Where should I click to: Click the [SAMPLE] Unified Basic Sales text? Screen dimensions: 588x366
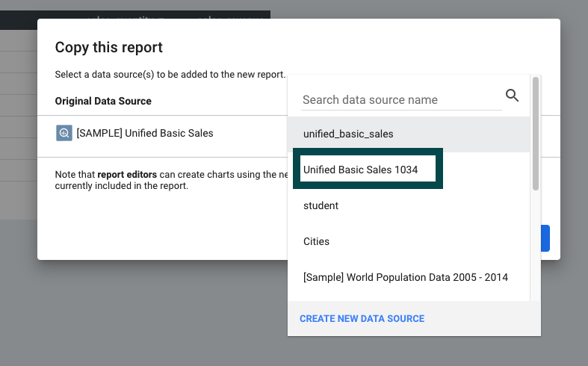pos(145,133)
